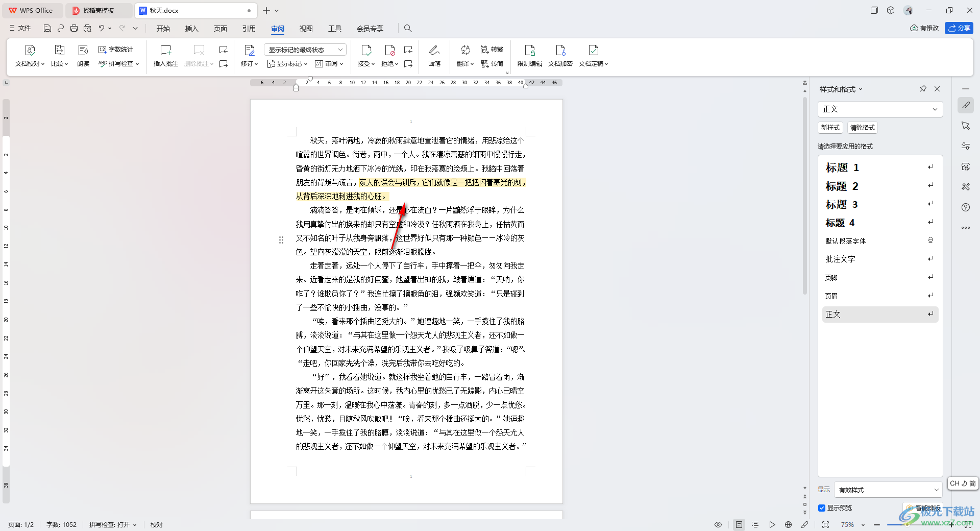980x531 pixels.
Task: Go to next comment icon
Action: pyautogui.click(x=224, y=64)
